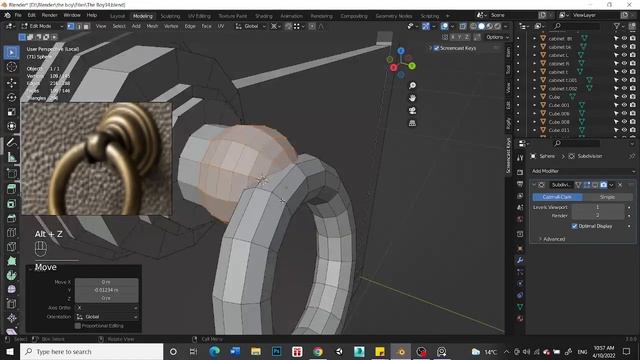The image size is (640, 360).
Task: Disable rendering of Cube.011 camera icon
Action: [x=632, y=130]
